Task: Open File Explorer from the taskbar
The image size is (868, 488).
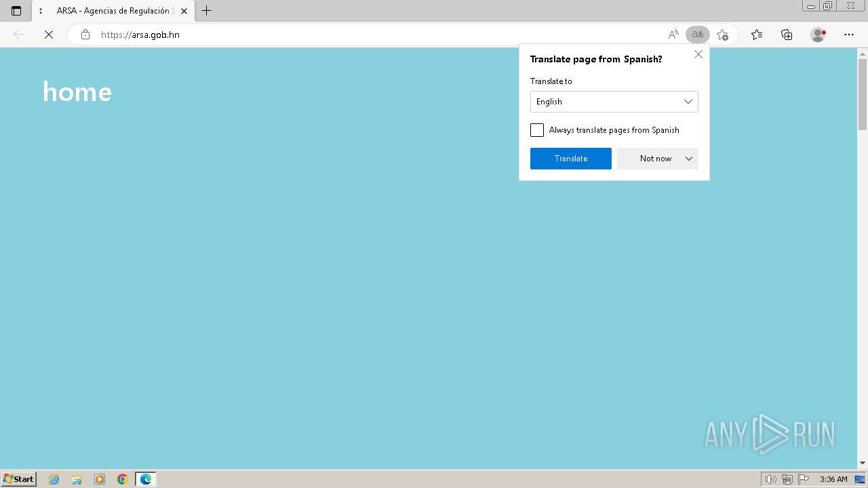Action: pos(77,479)
